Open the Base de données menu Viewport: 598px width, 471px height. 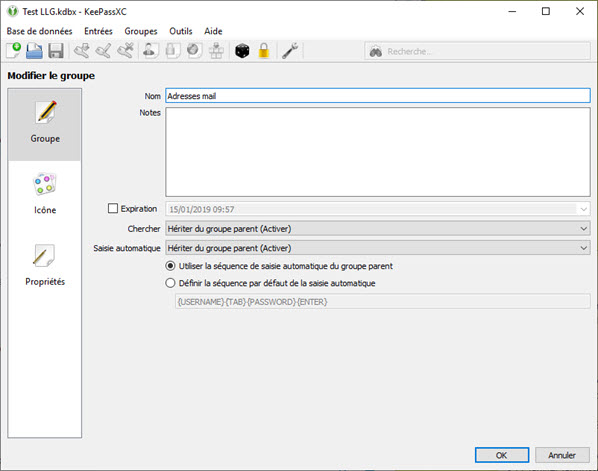tap(39, 31)
